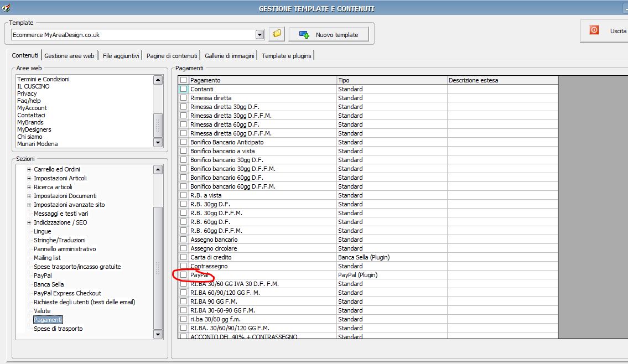The image size is (628, 364).
Task: Click the red Uscita power icon
Action: (594, 30)
